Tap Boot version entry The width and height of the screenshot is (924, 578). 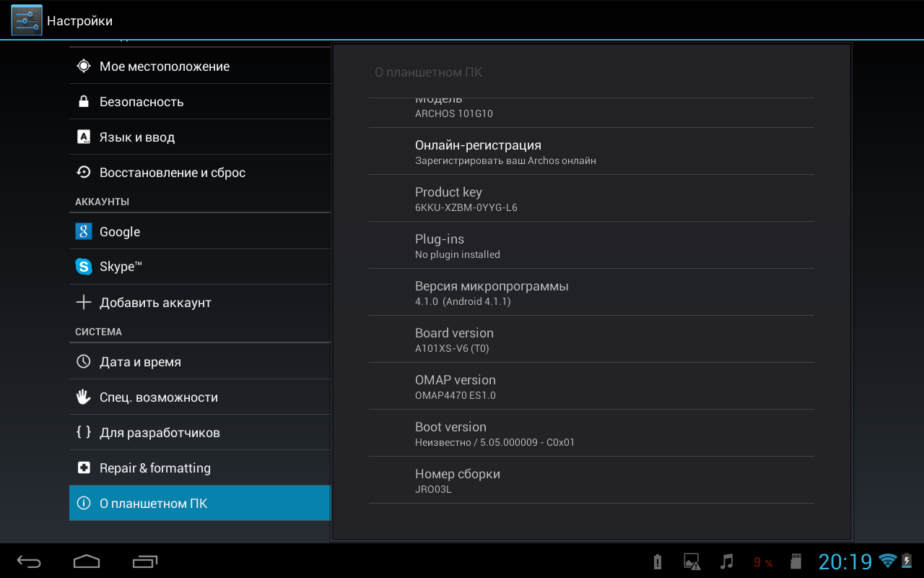[x=591, y=433]
